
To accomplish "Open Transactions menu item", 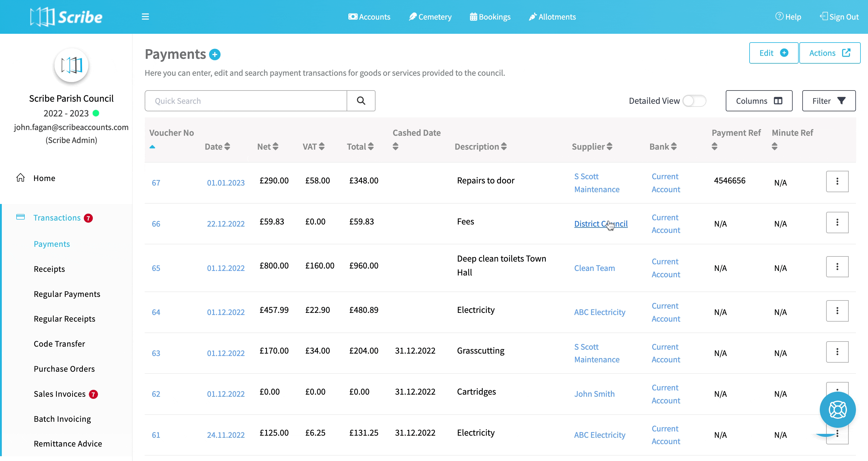I will tap(57, 217).
